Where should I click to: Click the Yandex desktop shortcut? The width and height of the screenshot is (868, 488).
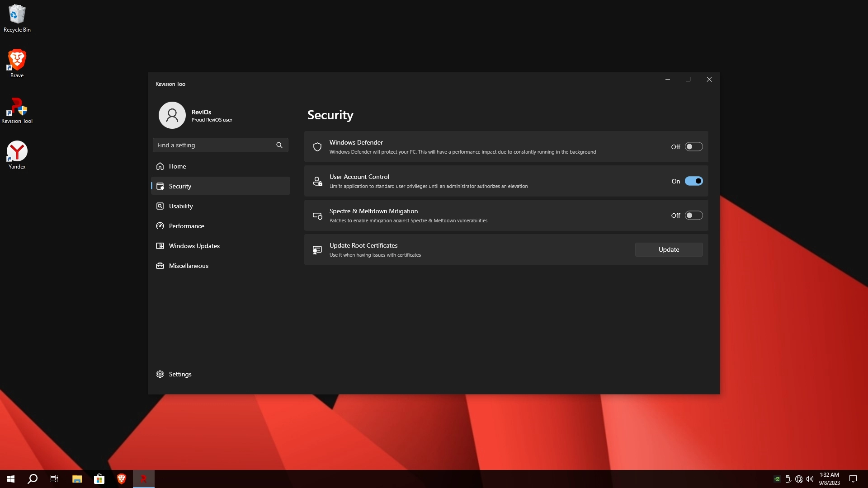pyautogui.click(x=17, y=155)
